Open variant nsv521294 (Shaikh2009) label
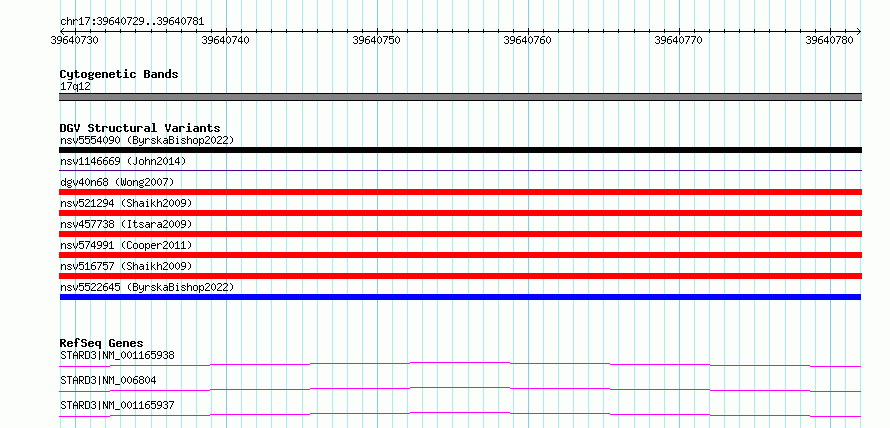890x428 pixels. [126, 203]
